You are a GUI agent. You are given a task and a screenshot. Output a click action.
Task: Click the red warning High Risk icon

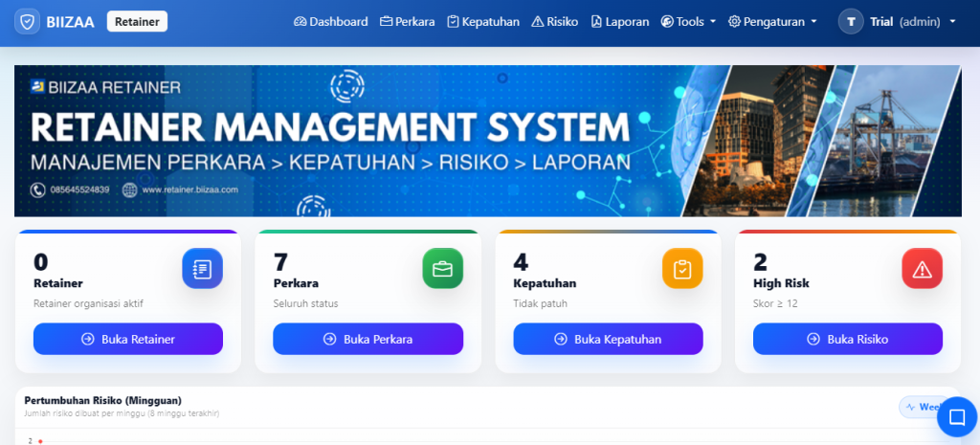pos(923,269)
